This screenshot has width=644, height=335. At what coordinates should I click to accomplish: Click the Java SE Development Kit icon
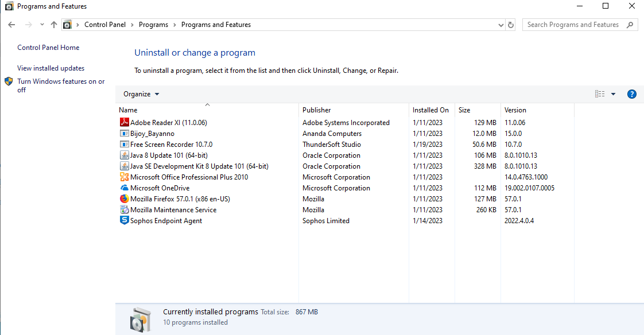pyautogui.click(x=124, y=166)
